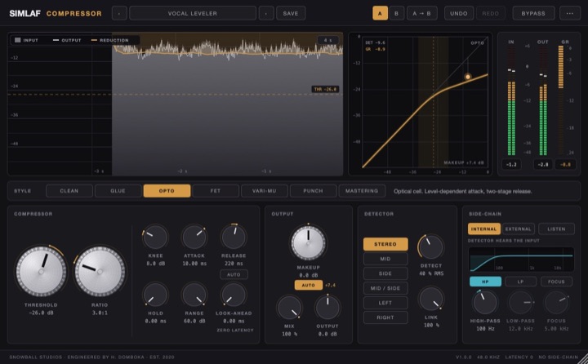Change the 4 s history time window

327,40
